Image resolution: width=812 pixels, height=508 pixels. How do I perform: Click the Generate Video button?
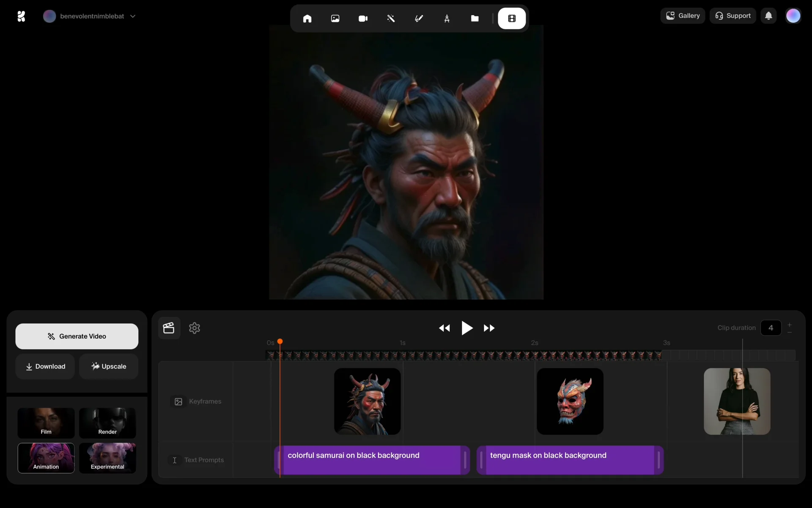(77, 336)
